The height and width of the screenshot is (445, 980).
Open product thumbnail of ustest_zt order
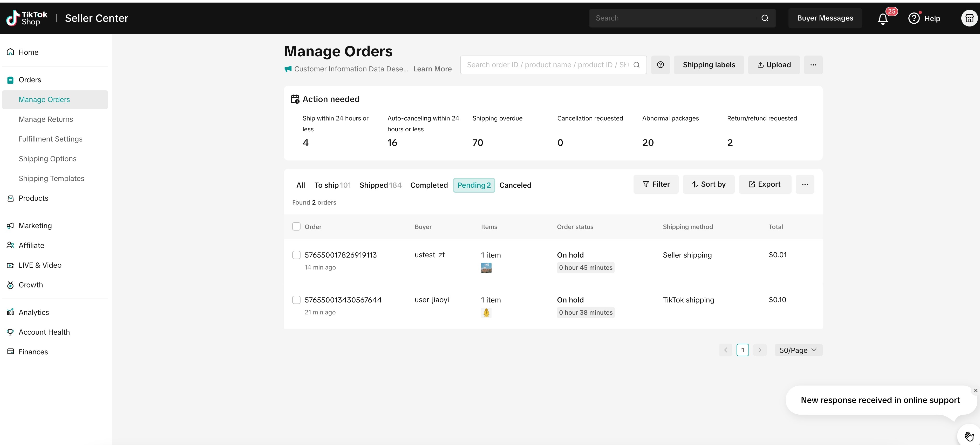click(x=486, y=268)
